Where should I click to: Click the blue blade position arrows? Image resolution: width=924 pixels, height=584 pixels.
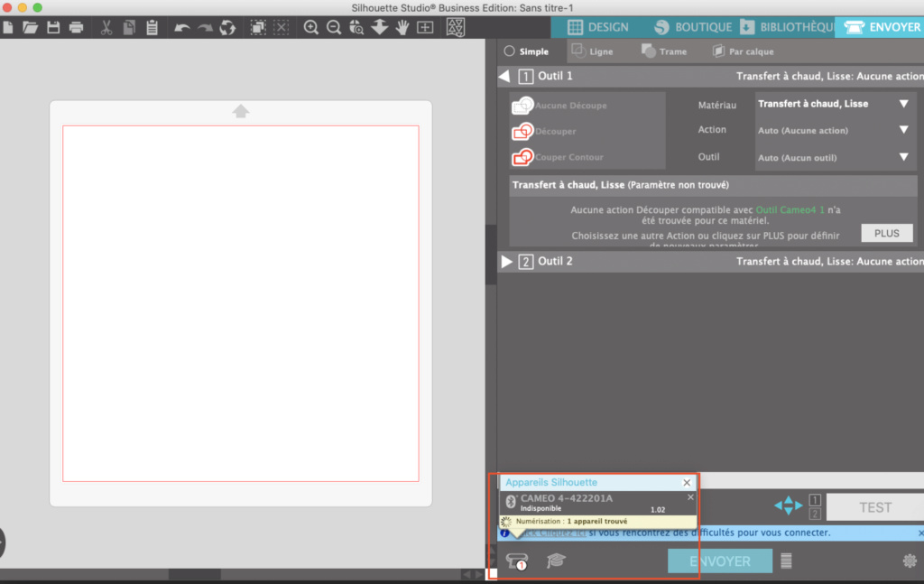(789, 505)
